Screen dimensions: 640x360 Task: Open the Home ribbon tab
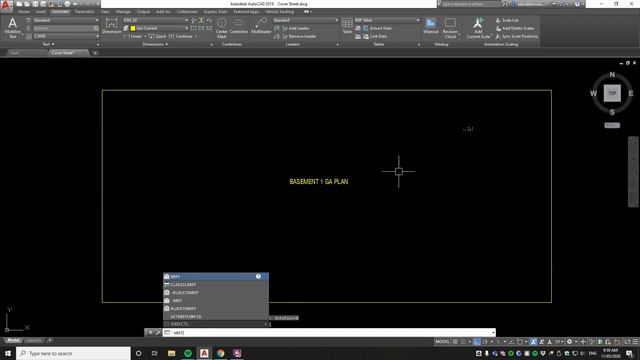click(x=24, y=12)
